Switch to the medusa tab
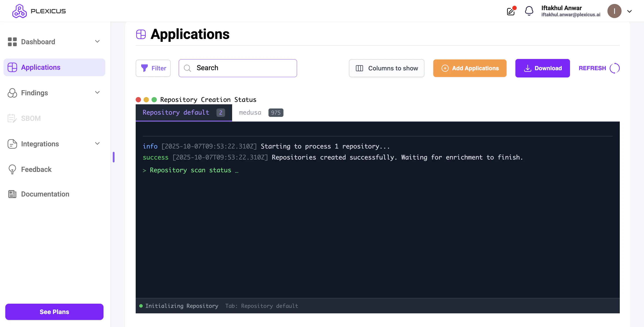The image size is (644, 327). pos(261,113)
